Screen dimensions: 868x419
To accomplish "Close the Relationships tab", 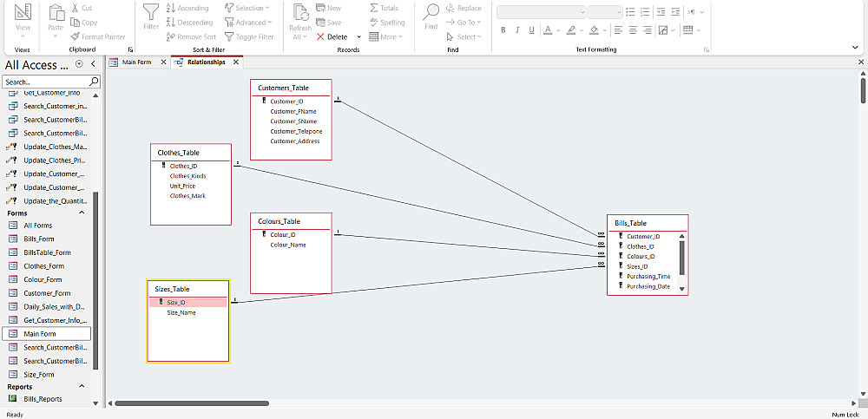I will pos(235,62).
